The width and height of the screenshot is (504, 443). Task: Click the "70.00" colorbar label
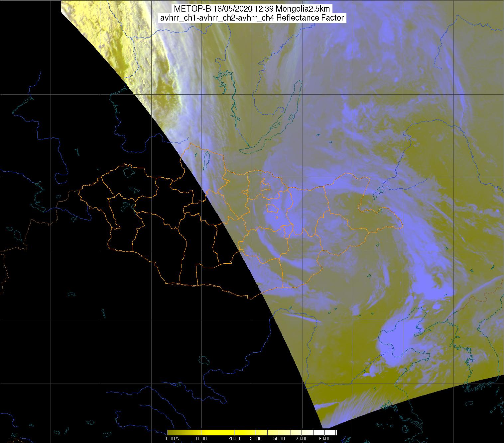point(302,438)
